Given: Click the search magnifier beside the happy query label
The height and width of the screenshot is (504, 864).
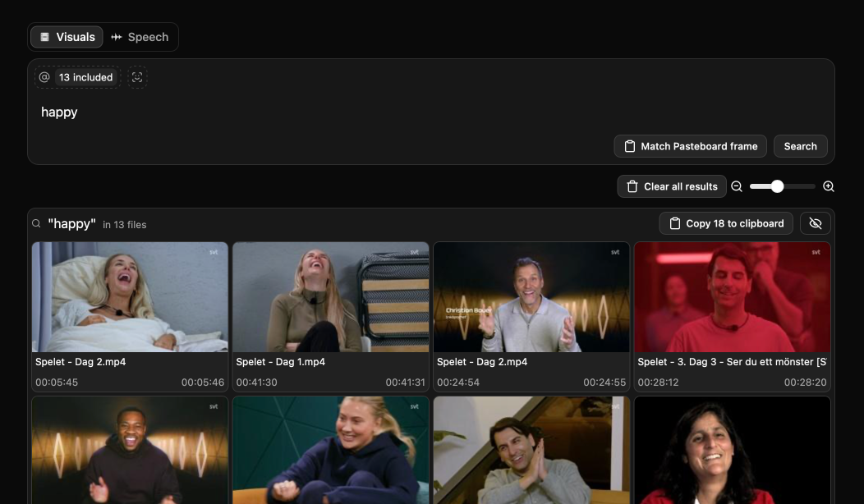Looking at the screenshot, I should coord(36,223).
